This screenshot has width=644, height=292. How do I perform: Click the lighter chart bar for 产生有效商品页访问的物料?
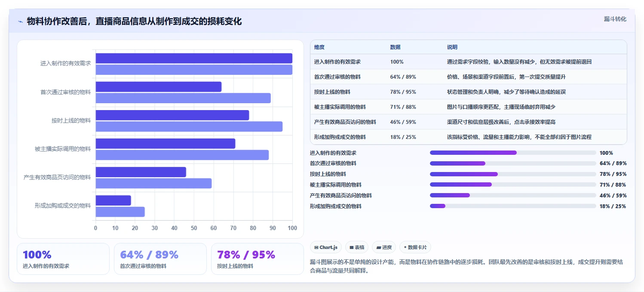[153, 183]
